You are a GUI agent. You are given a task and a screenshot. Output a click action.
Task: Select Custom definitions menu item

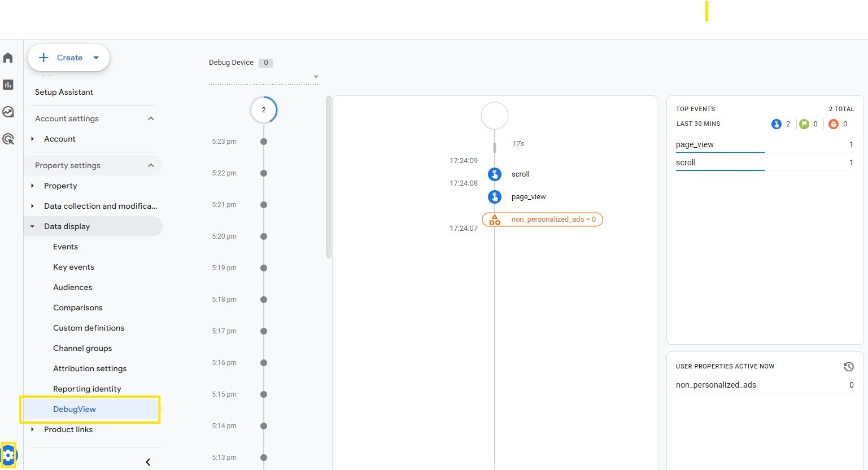pos(89,328)
